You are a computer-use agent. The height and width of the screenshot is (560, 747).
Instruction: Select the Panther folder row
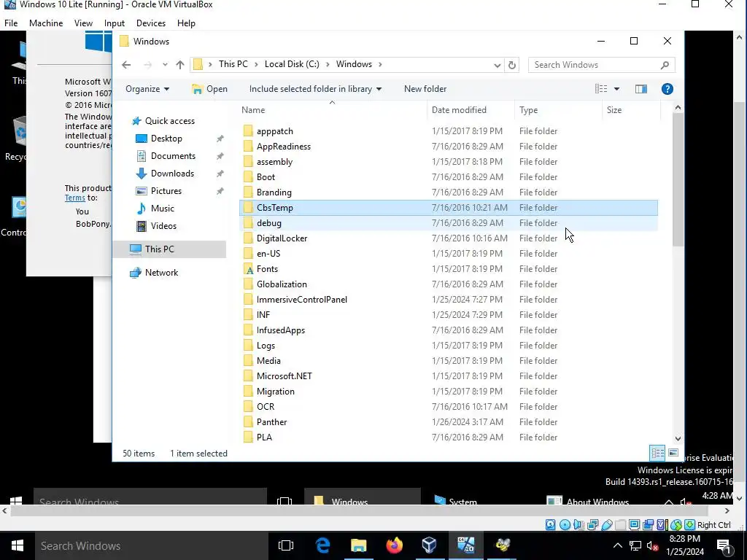pyautogui.click(x=449, y=422)
